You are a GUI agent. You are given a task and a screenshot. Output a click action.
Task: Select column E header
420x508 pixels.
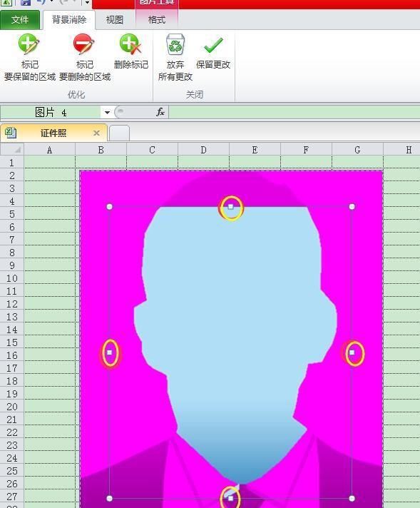255,150
